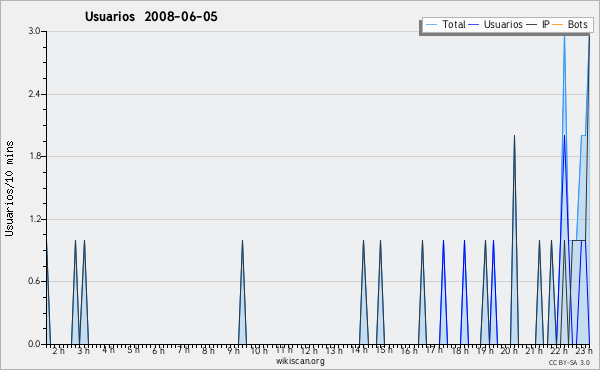The height and width of the screenshot is (370, 600).
Task: Click the 14 h x-axis label
Action: coord(359,350)
